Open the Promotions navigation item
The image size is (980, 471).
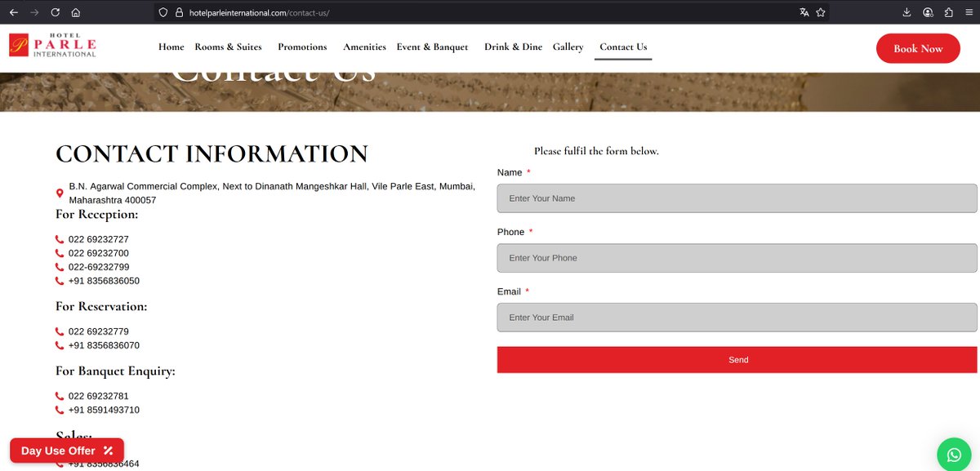click(x=302, y=47)
